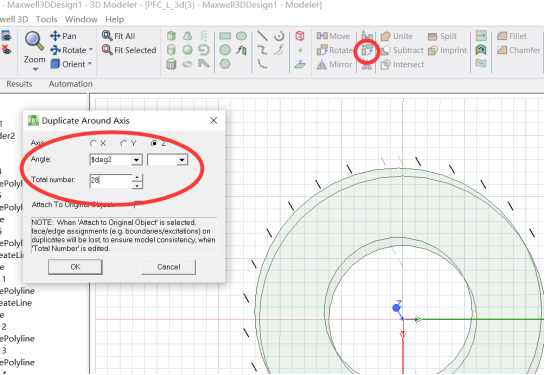Click Fit Selected in toolbar
545x375 pixels.
(x=129, y=50)
